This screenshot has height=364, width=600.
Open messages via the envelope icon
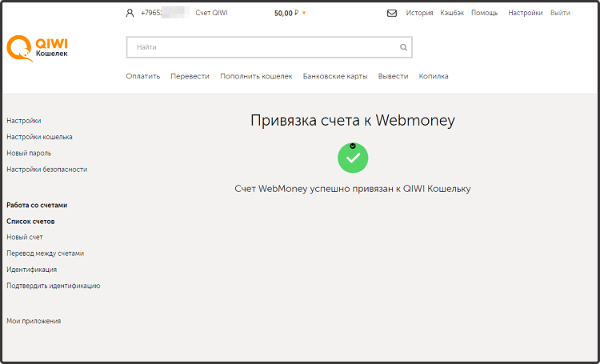392,14
